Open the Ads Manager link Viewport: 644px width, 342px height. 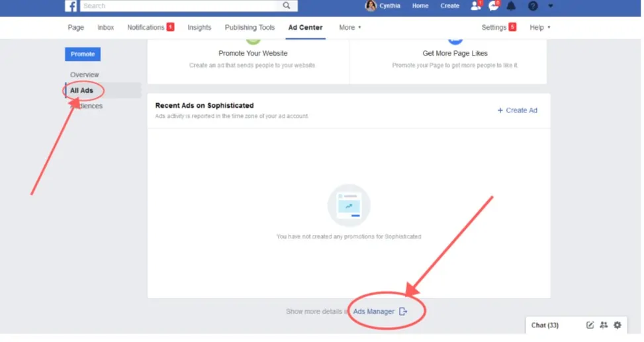[x=374, y=312]
